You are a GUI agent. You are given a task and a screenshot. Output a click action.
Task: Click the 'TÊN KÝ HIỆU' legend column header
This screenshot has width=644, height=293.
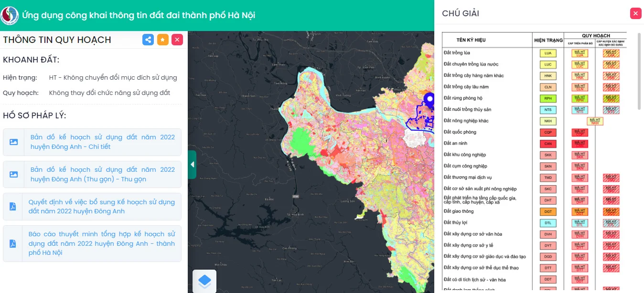coord(471,40)
